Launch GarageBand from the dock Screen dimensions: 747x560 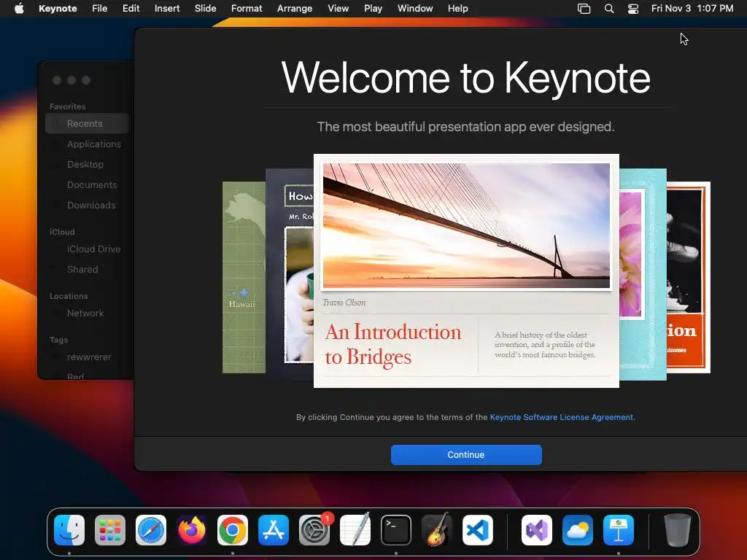pyautogui.click(x=437, y=530)
